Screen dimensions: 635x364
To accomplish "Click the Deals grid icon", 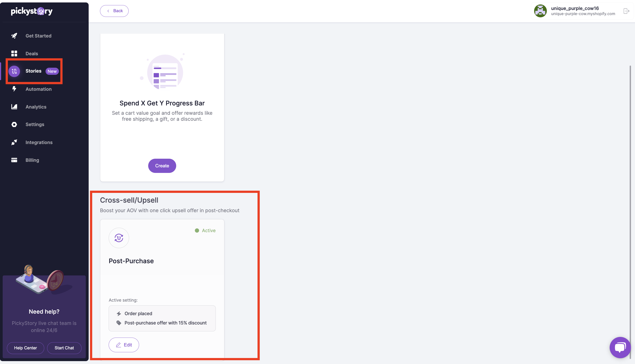I will 14,53.
